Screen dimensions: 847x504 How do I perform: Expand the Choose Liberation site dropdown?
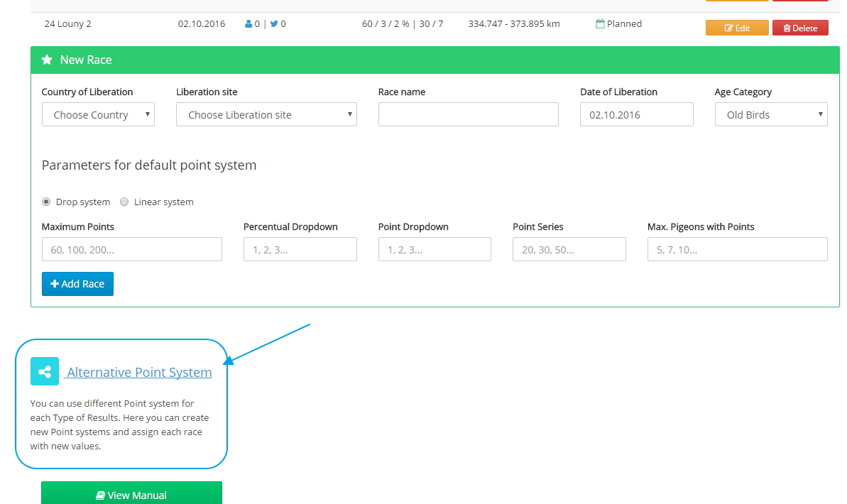(x=266, y=115)
